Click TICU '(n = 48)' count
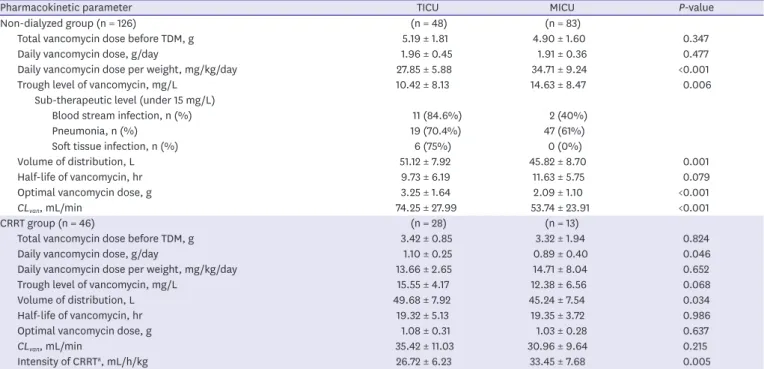The image size is (764, 369). click(x=429, y=23)
